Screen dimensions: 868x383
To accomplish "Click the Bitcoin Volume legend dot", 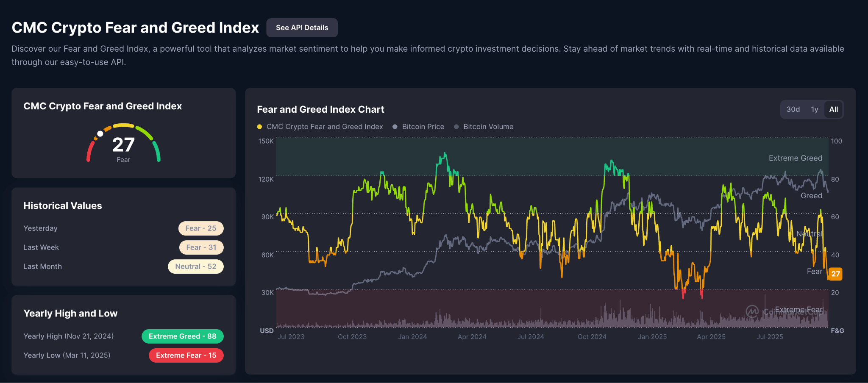I will coord(456,127).
